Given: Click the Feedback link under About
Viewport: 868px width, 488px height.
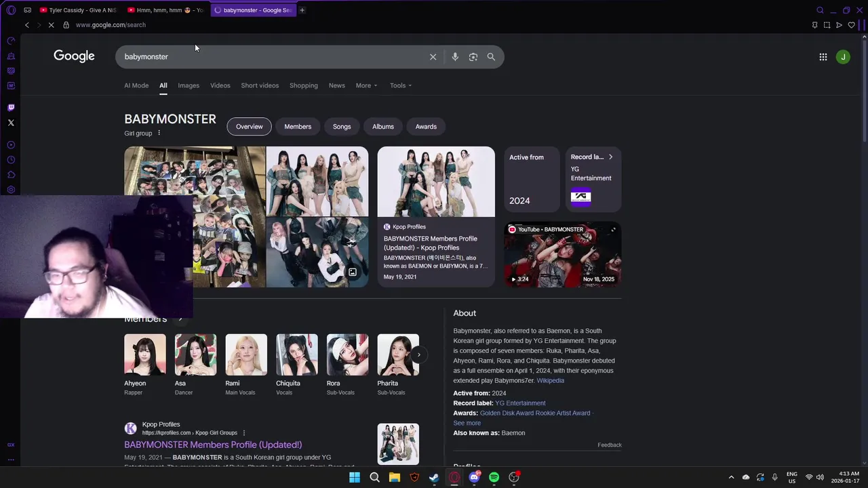Looking at the screenshot, I should 610,445.
